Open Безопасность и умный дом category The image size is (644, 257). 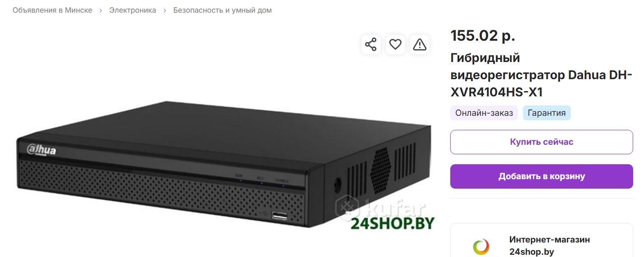click(223, 10)
